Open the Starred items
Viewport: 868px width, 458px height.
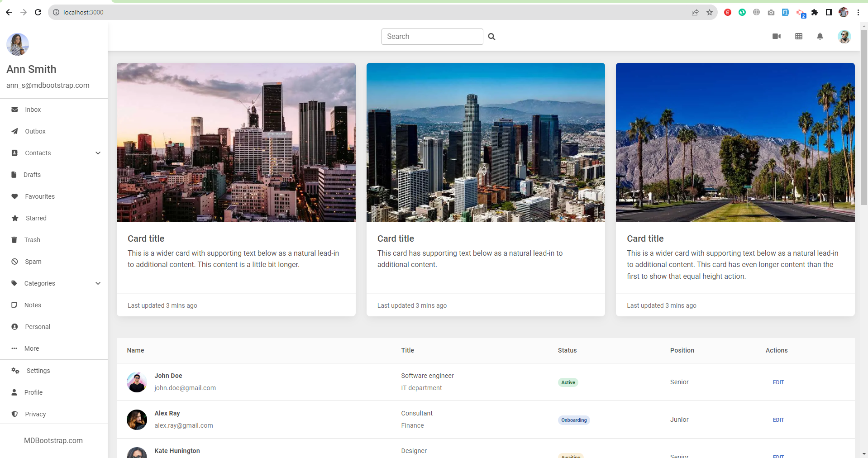35,218
